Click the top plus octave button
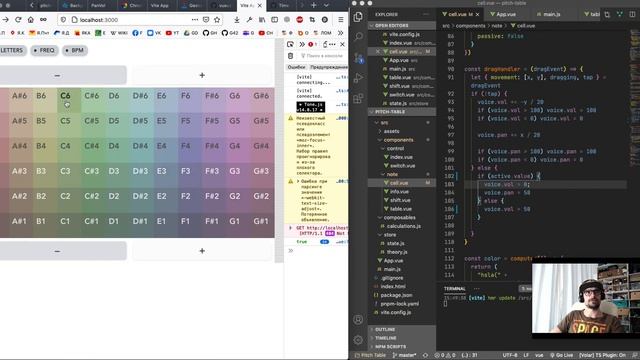Image resolution: width=640 pixels, height=360 pixels. coord(202,76)
